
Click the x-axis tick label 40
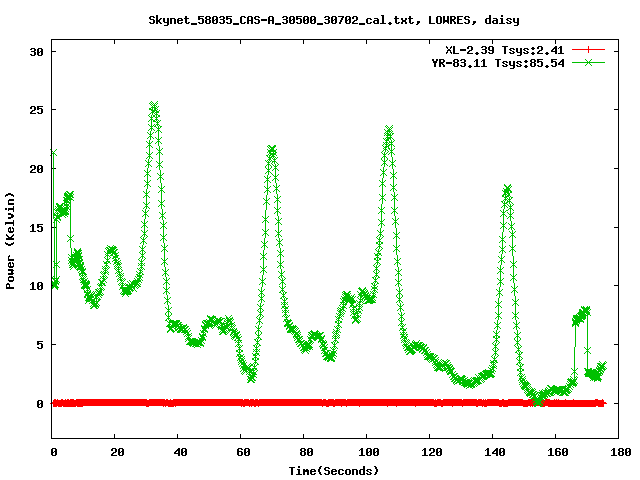click(180, 452)
